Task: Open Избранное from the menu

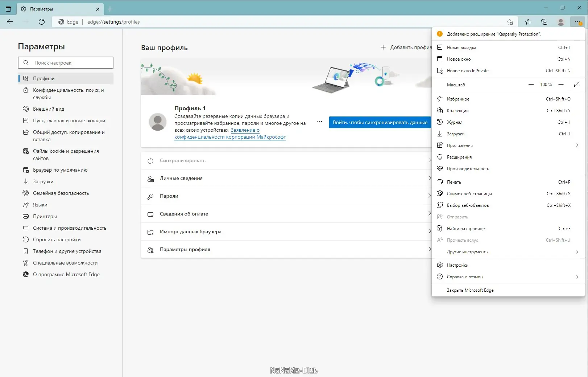Action: pyautogui.click(x=508, y=99)
